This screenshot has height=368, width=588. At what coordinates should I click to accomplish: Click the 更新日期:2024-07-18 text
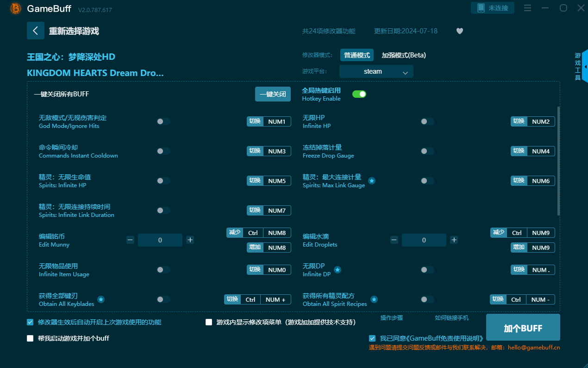[x=406, y=31]
